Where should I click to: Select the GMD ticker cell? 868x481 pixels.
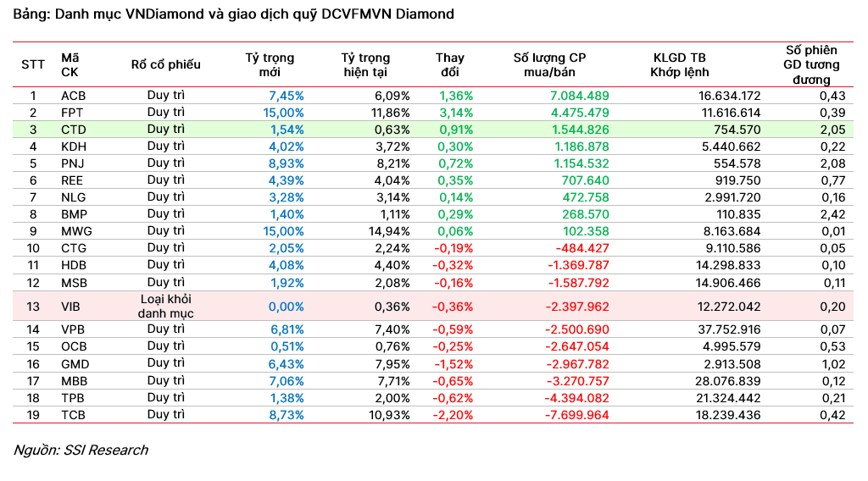tap(73, 363)
